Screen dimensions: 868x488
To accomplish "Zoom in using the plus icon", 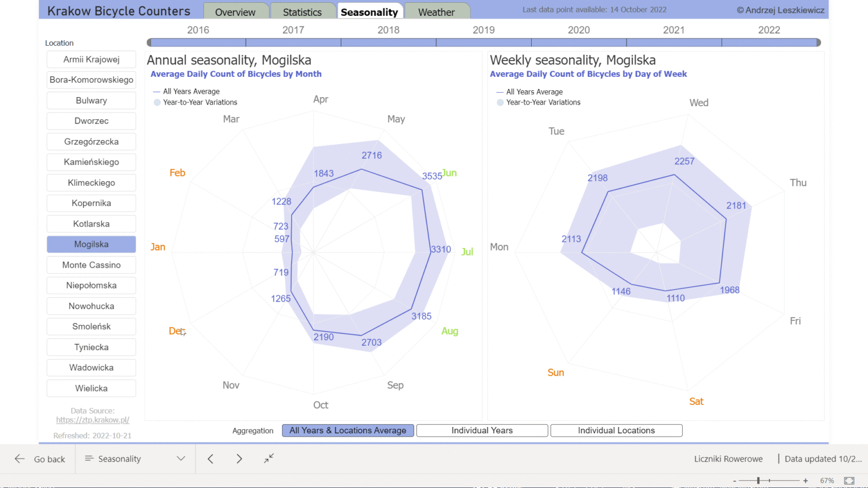I will click(805, 480).
